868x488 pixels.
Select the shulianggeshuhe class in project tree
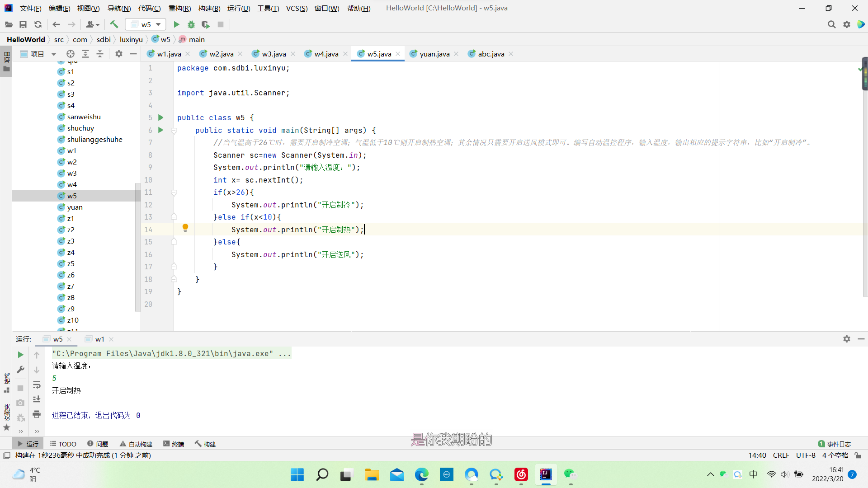94,139
